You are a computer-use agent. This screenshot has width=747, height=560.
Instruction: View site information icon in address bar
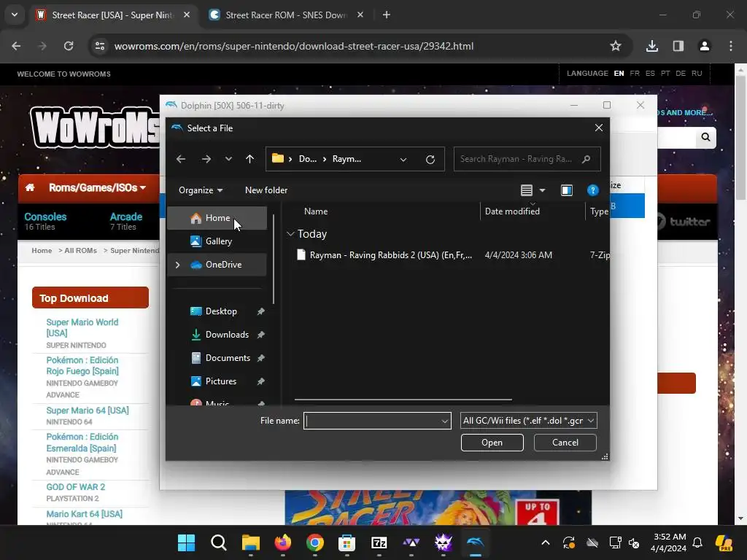(100, 46)
